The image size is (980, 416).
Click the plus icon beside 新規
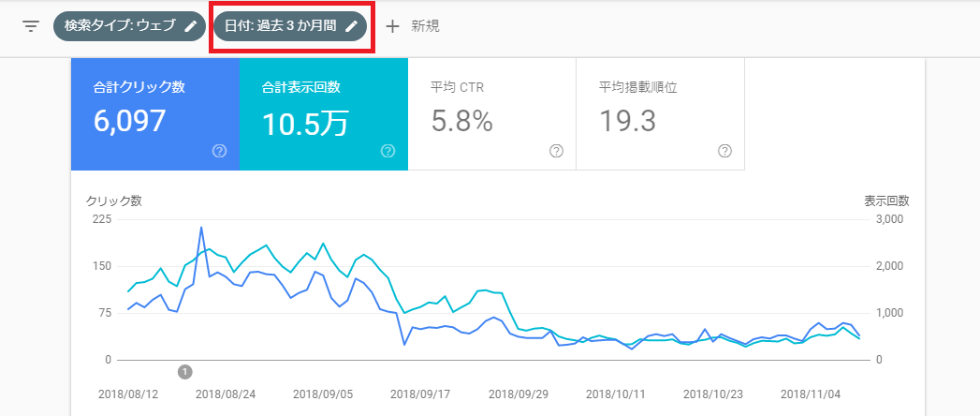point(392,26)
